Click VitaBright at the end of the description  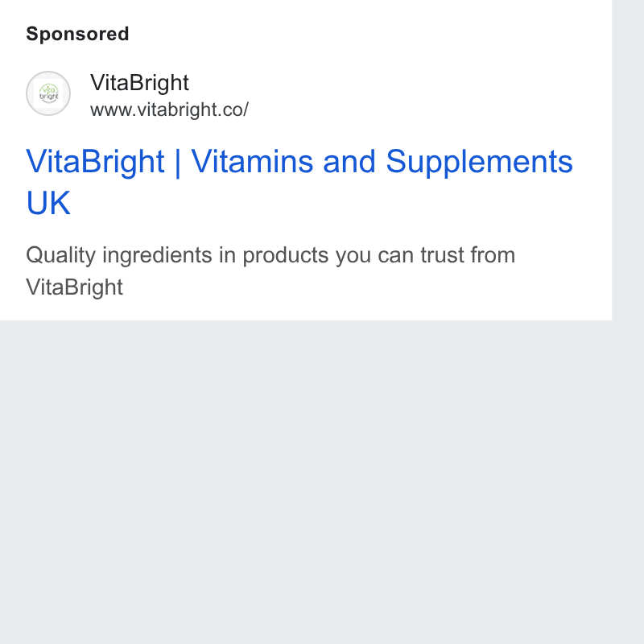[74, 287]
